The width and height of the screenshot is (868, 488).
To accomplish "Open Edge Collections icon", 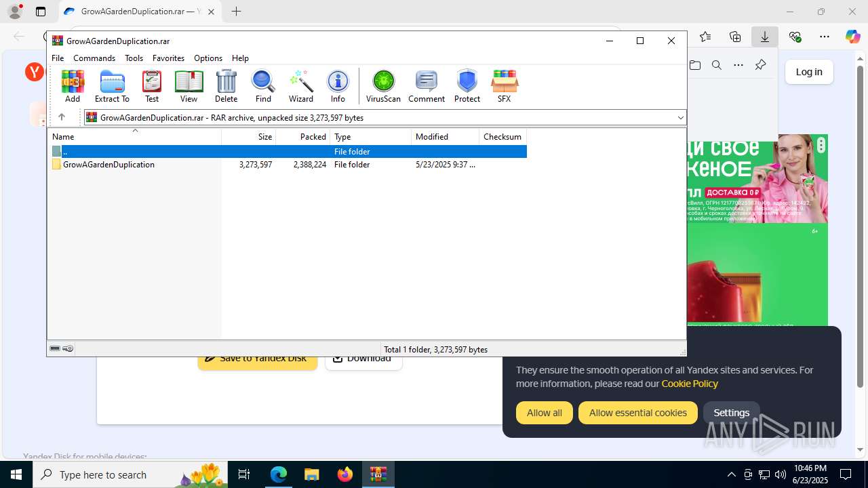I will click(x=735, y=37).
